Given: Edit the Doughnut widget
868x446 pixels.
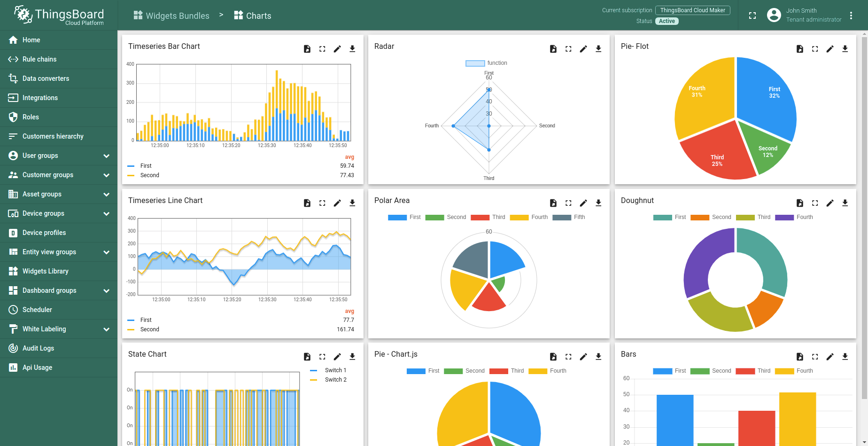Looking at the screenshot, I should coord(830,203).
